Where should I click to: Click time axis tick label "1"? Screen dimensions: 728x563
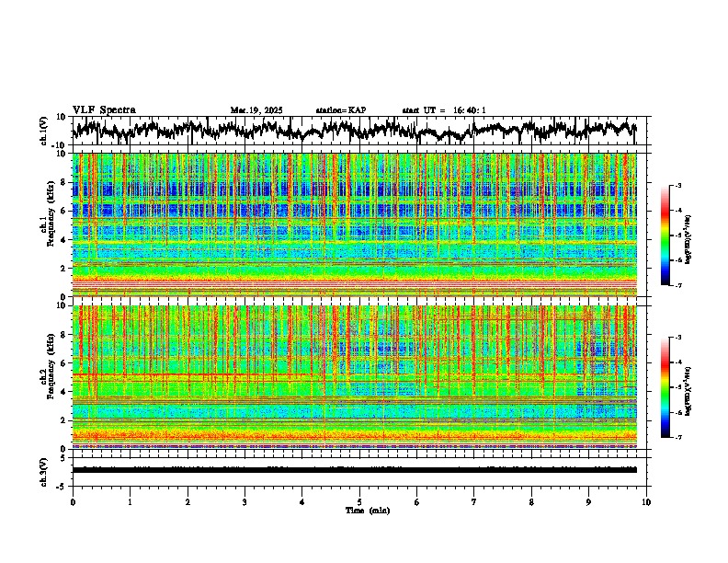coord(130,502)
